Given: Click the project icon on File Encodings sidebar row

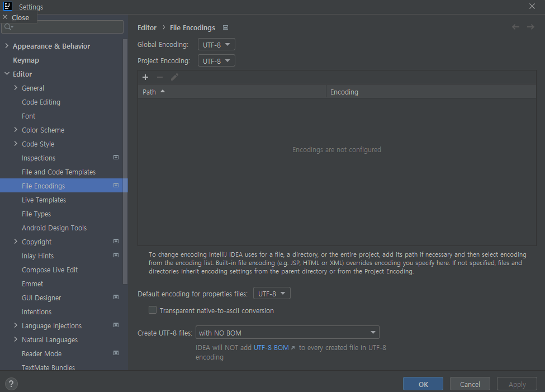Looking at the screenshot, I should click(x=116, y=186).
